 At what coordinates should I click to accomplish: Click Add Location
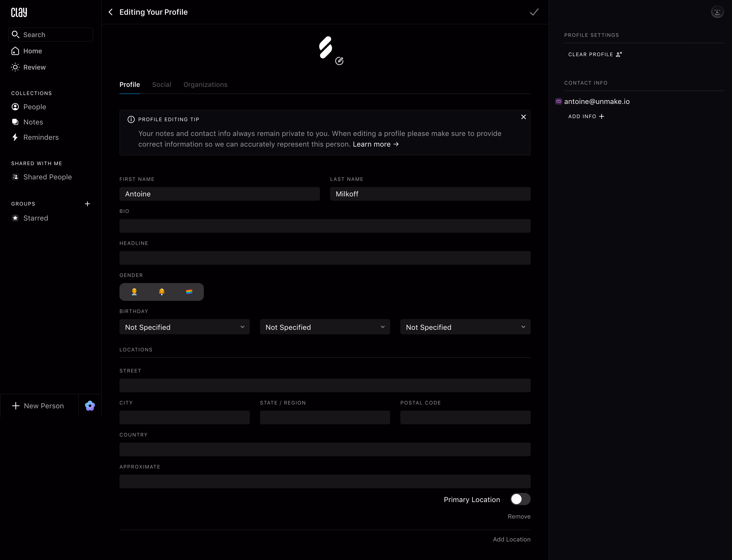pos(512,539)
